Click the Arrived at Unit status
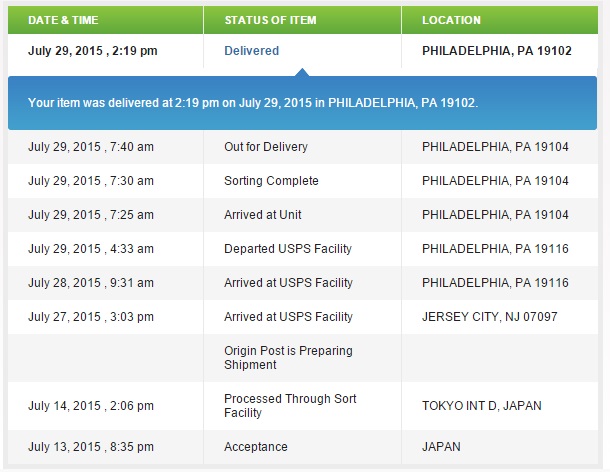 pyautogui.click(x=263, y=215)
